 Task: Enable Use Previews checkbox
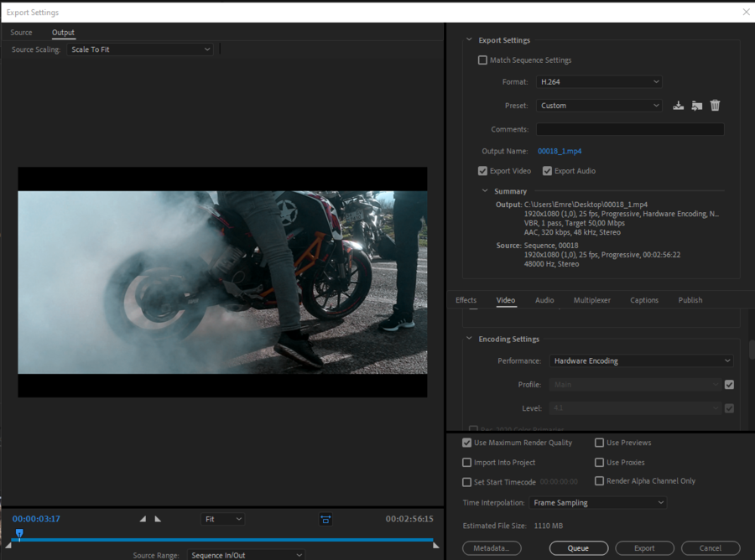point(599,443)
